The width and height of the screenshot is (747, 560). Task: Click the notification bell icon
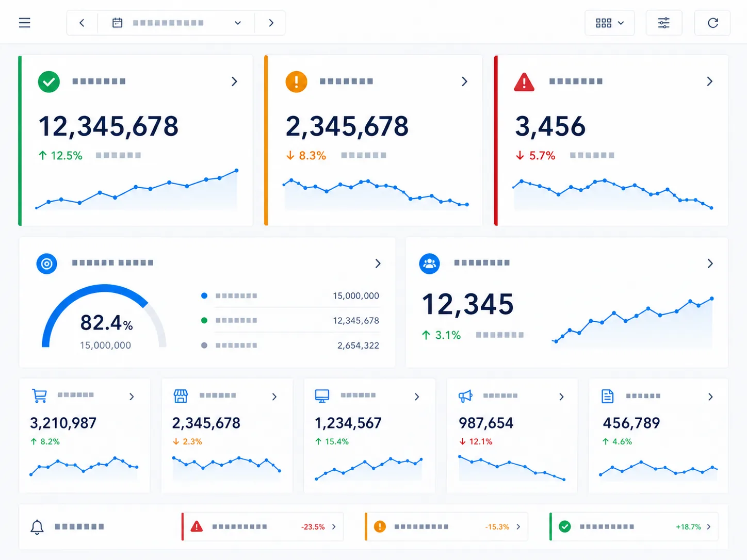(37, 527)
